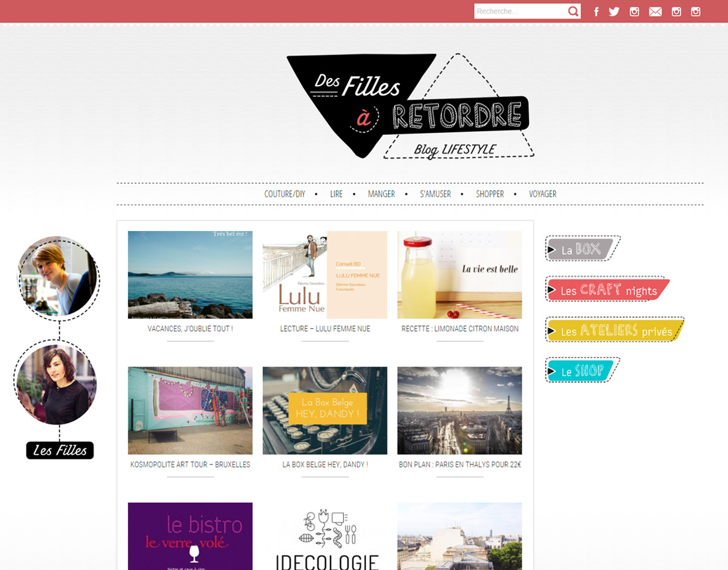Open the Instagram icon beside Twitter
This screenshot has height=570, width=728.
(x=634, y=11)
